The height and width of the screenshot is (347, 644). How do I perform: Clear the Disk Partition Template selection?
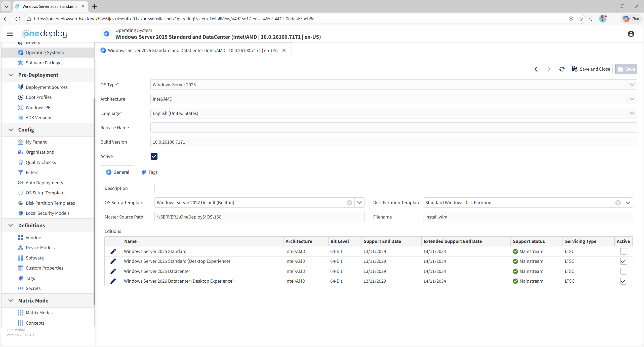point(618,203)
